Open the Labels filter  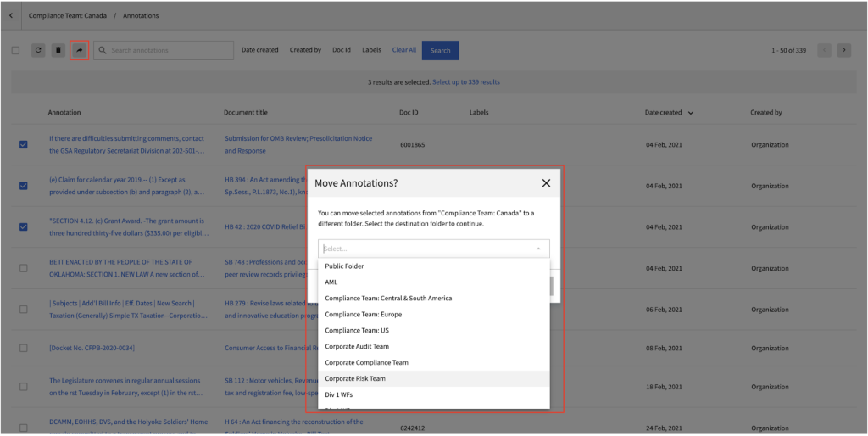click(371, 50)
